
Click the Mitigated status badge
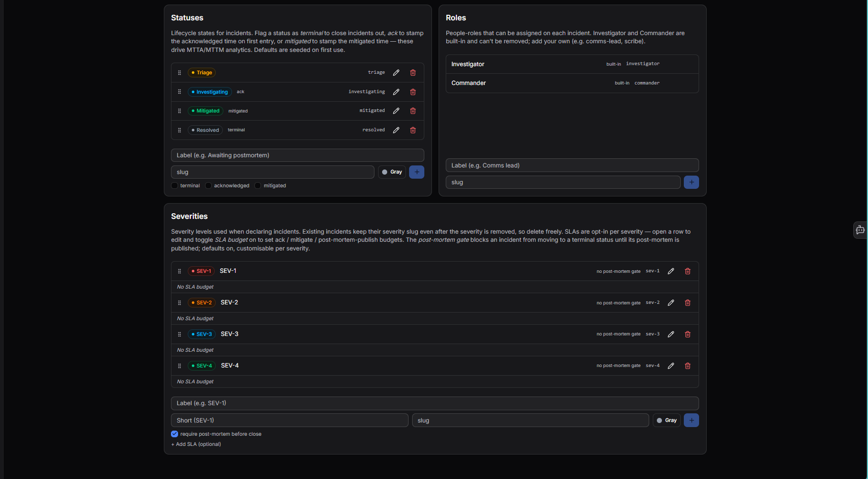point(206,111)
